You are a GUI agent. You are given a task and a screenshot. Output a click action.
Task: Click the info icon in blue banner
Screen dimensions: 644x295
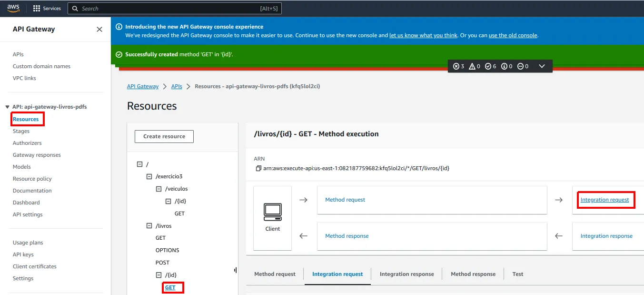tap(119, 27)
